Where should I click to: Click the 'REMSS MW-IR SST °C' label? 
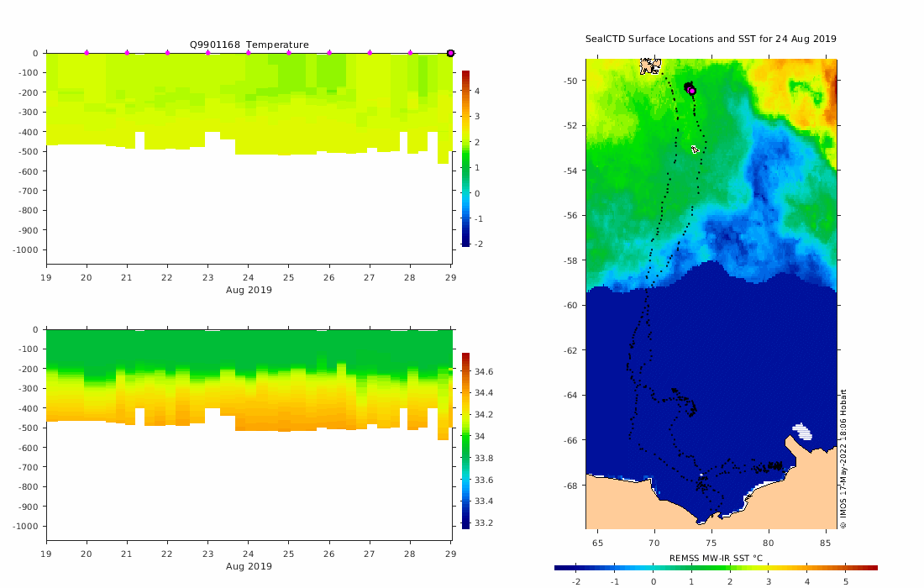716,558
